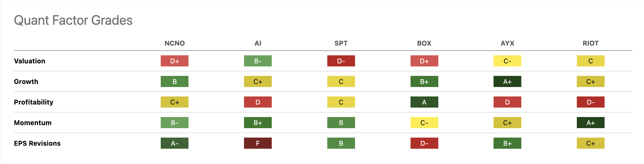Click the Valuation row label

click(30, 61)
